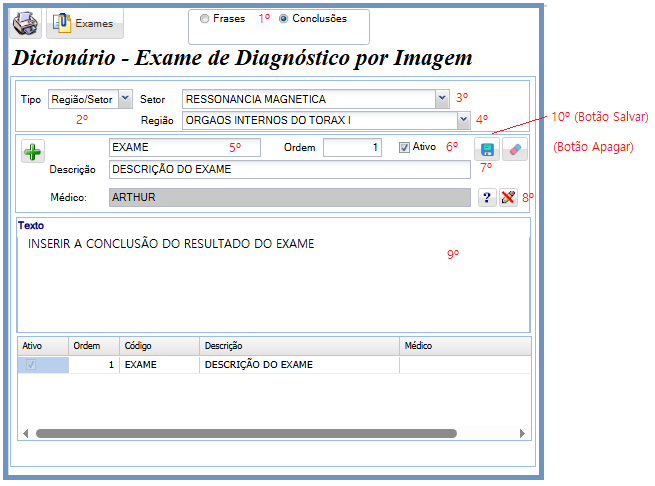Select the EXAME row in the grid
The image size is (655, 486).
point(160,365)
